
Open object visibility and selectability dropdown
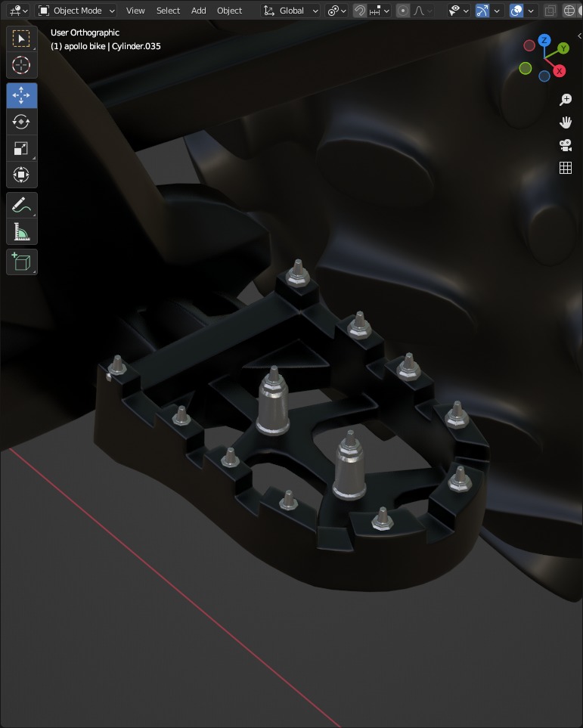458,11
